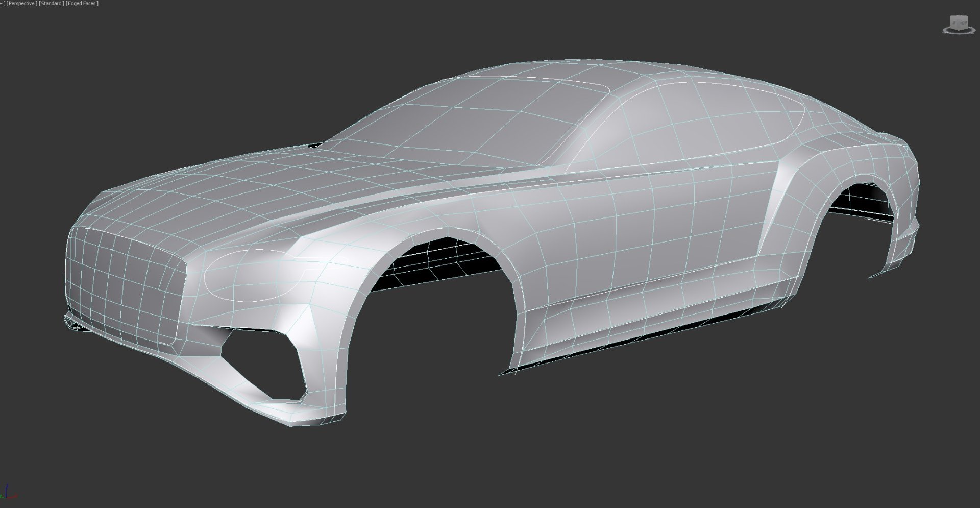Open the Edged Faces display menu

point(82,4)
